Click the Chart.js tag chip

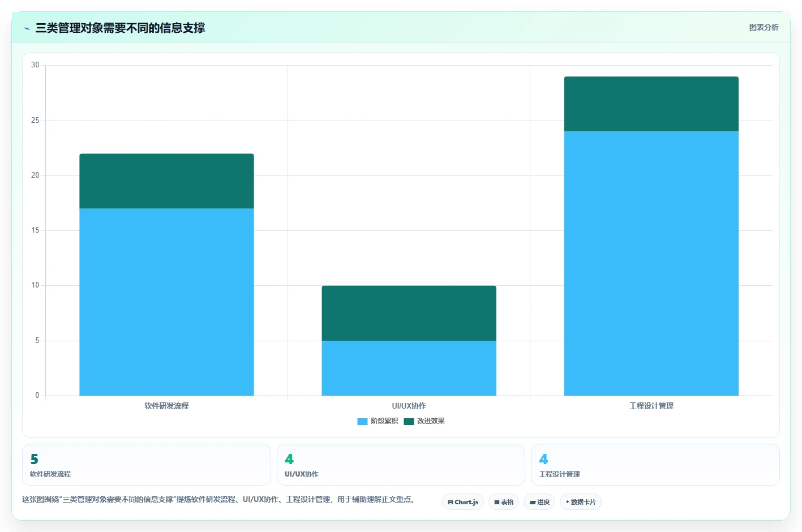click(463, 502)
